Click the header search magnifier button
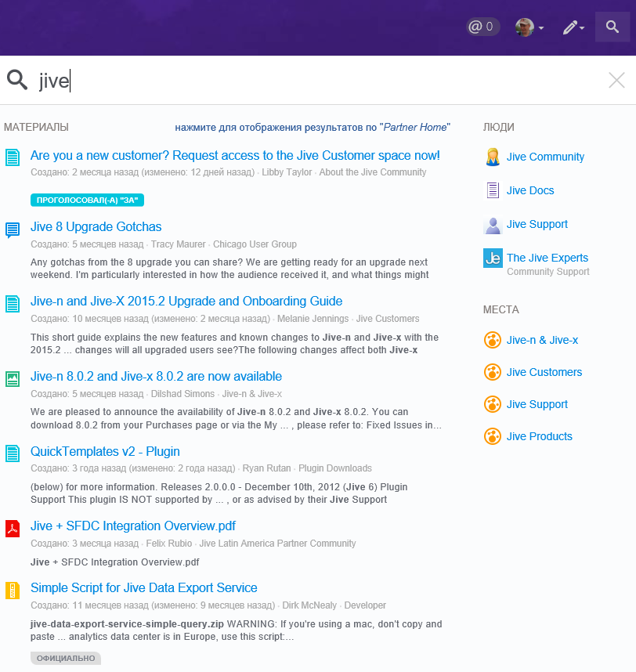This screenshot has width=636, height=672. (612, 27)
